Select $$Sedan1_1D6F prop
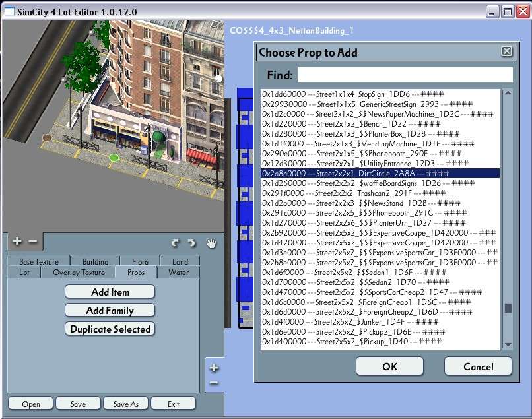 tap(380, 272)
